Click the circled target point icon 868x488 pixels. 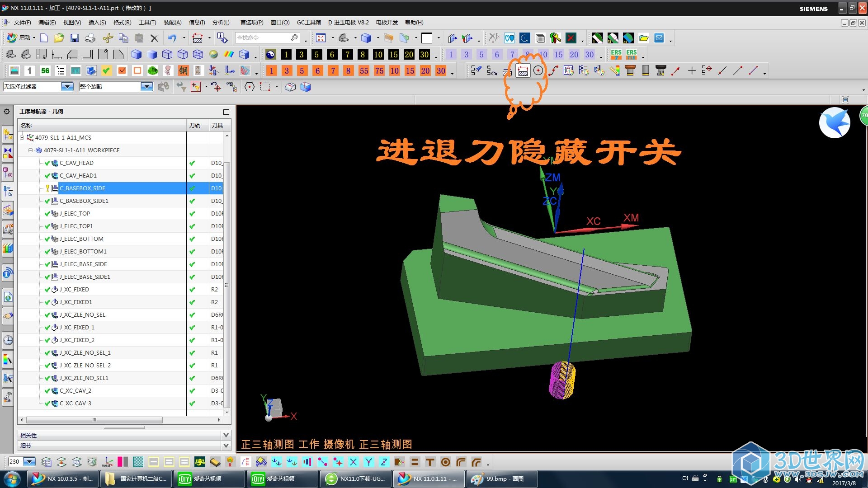pos(538,70)
